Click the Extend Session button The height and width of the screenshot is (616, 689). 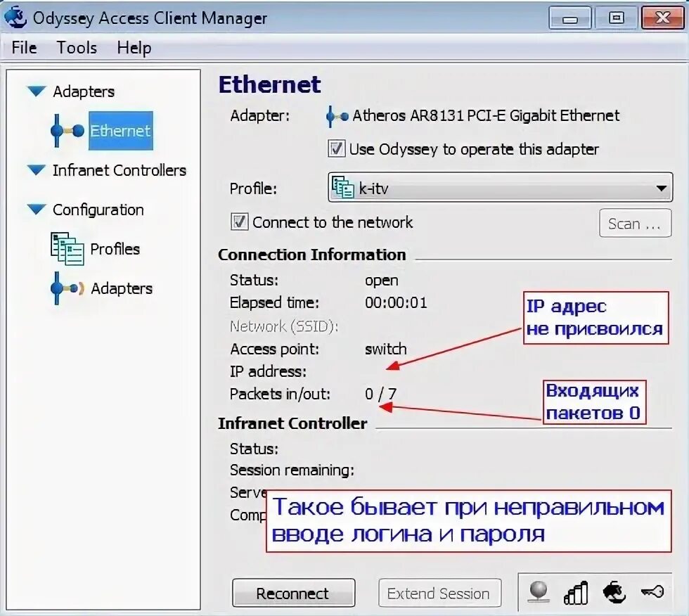pos(439,593)
